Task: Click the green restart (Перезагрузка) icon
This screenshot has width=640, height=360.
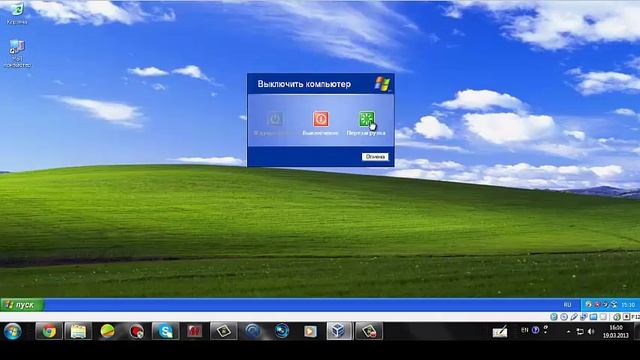Action: tap(367, 119)
